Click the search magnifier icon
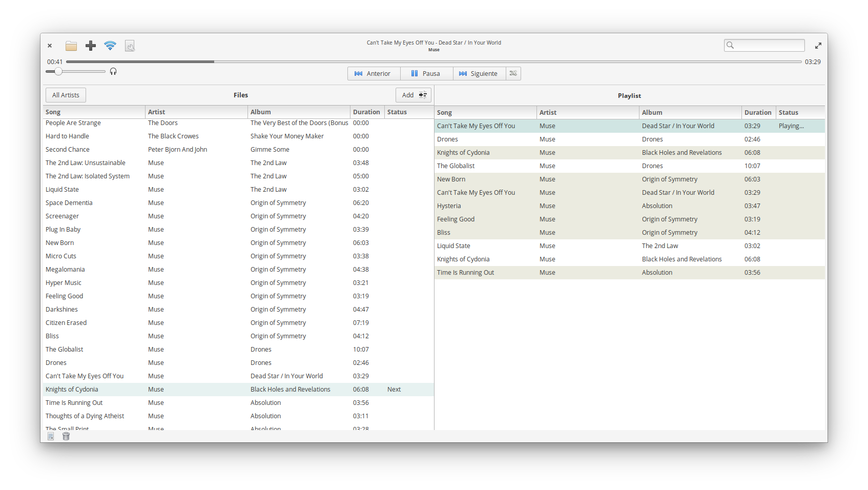 pyautogui.click(x=731, y=45)
